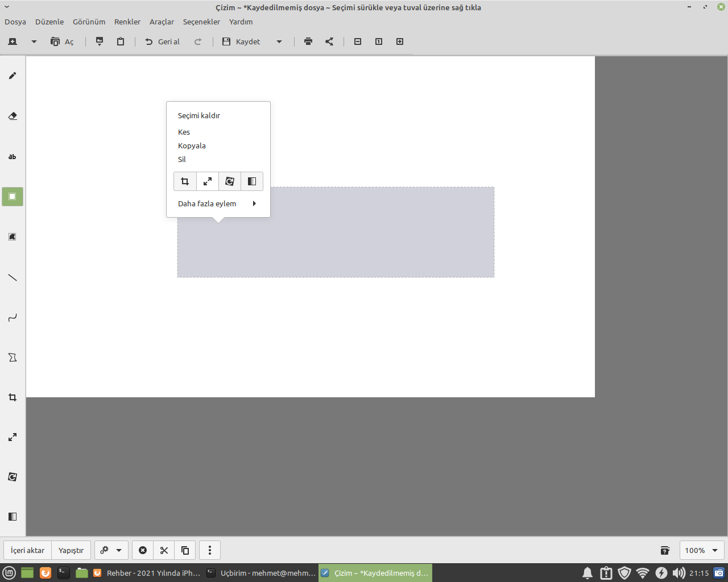The height and width of the screenshot is (582, 728).
Task: Click the redo arrow icon
Action: 198,41
